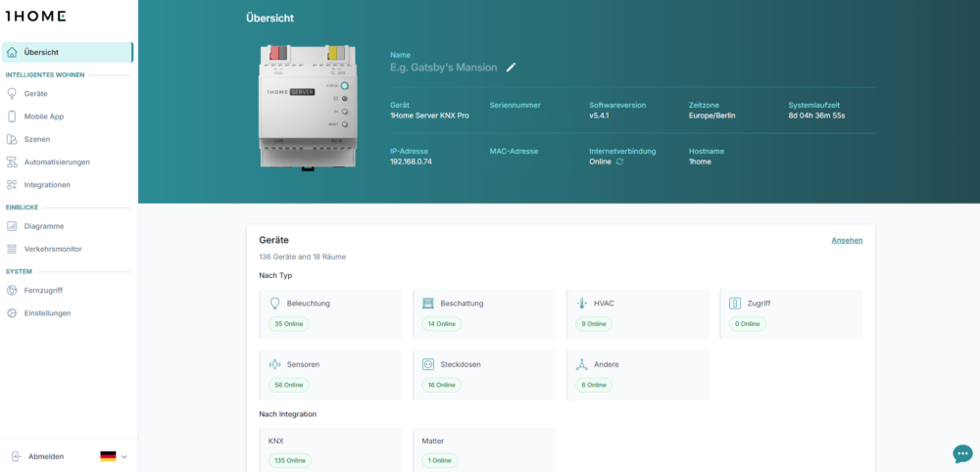The width and height of the screenshot is (980, 472).
Task: Open the Matter integration card
Action: click(x=484, y=449)
